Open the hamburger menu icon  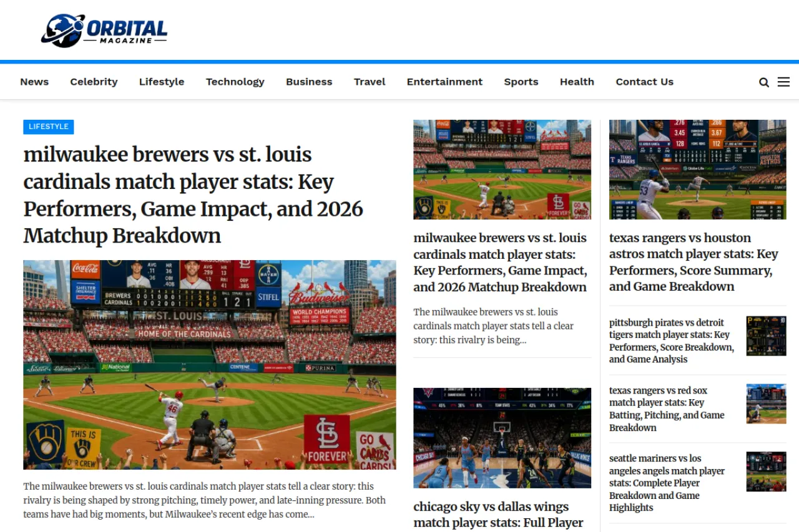pyautogui.click(x=783, y=82)
